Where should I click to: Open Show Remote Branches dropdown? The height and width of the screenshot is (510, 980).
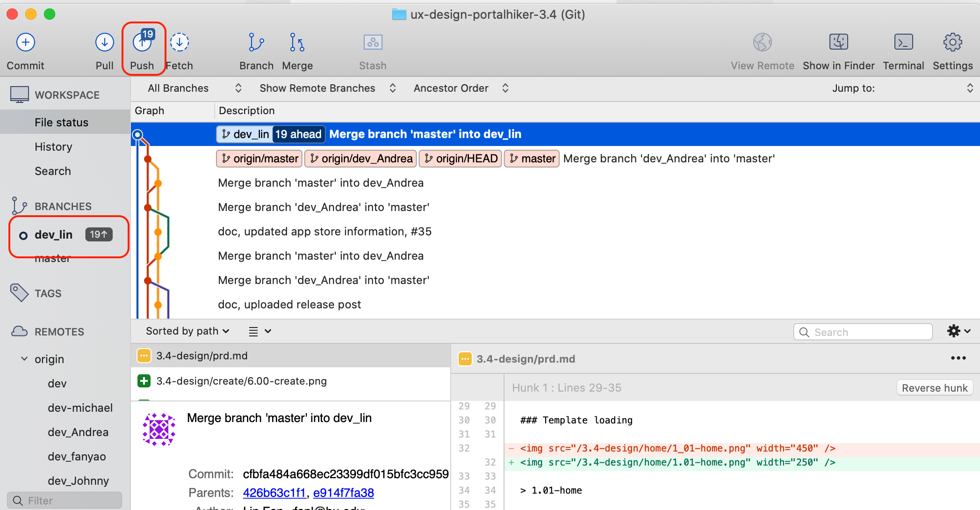tap(328, 88)
